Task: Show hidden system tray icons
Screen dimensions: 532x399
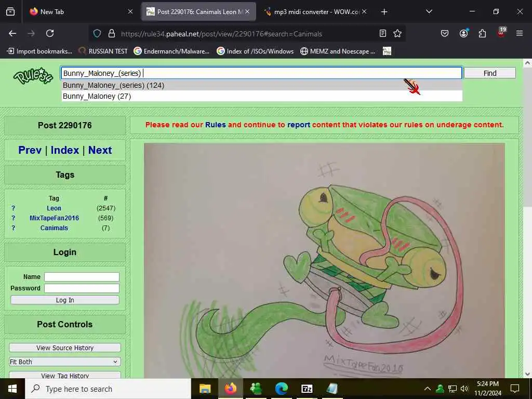Action: click(x=428, y=389)
